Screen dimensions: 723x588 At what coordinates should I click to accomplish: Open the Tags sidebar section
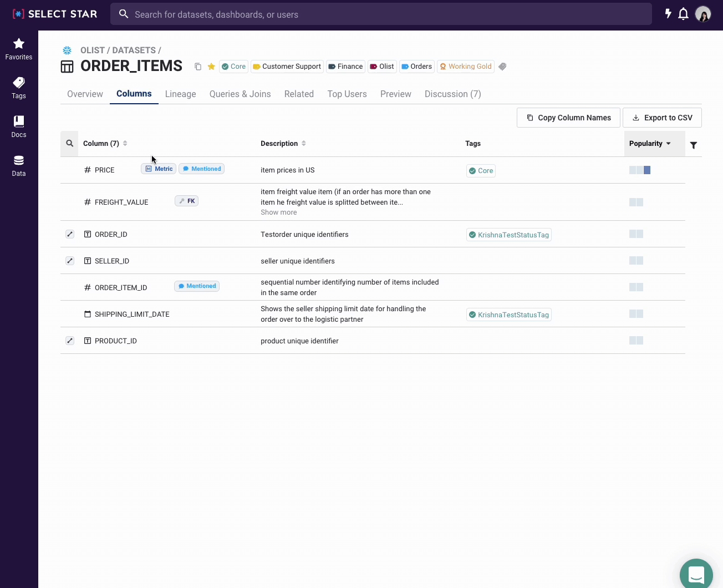[19, 88]
